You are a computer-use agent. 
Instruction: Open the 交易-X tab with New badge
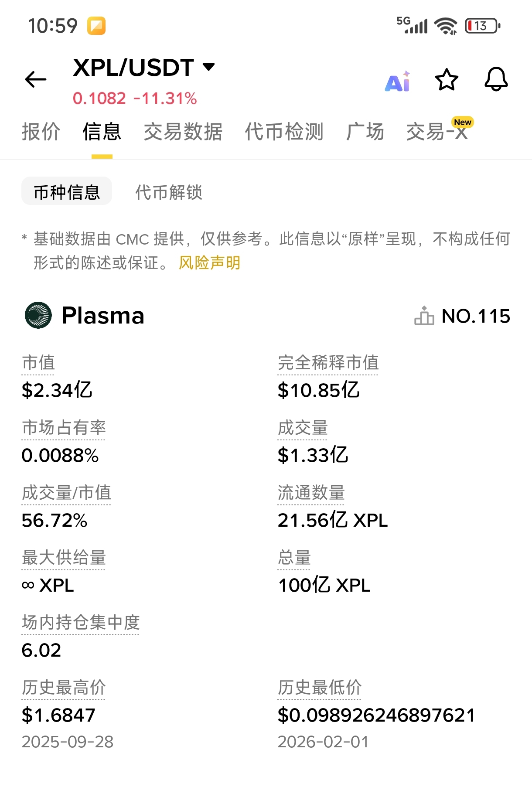[437, 132]
